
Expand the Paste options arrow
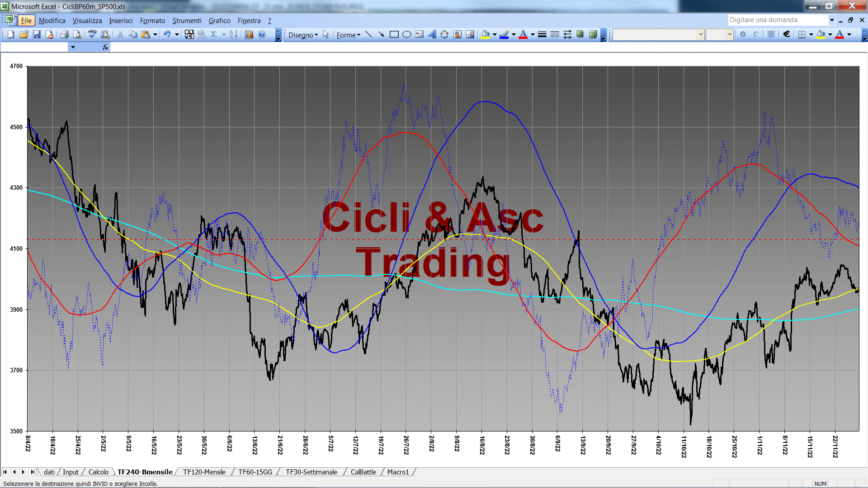tap(155, 34)
